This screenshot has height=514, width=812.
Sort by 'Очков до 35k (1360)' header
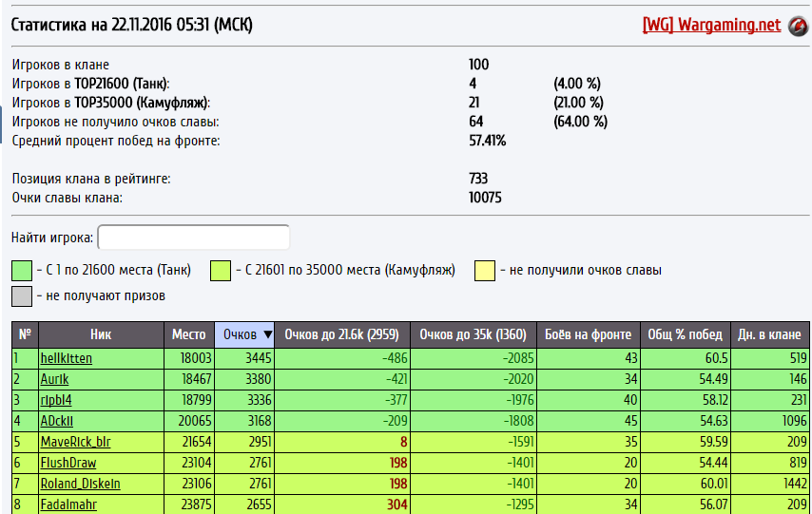474,334
